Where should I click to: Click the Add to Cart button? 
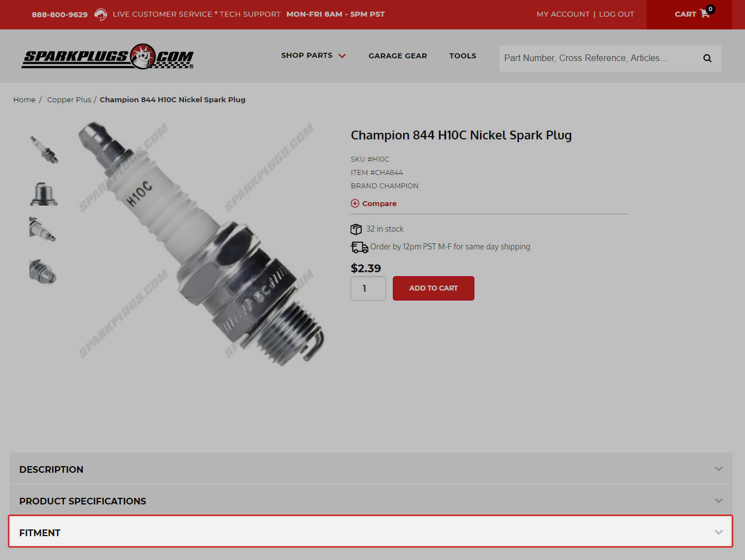point(433,288)
